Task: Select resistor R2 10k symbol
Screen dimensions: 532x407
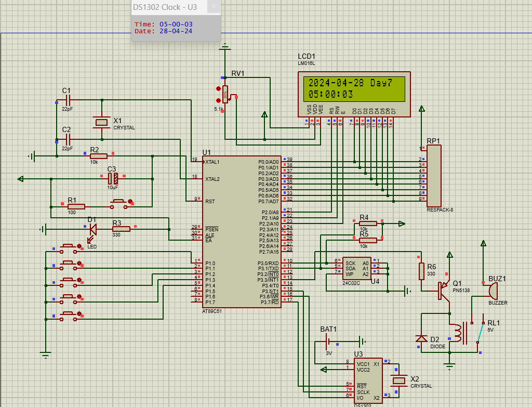Action: click(99, 156)
